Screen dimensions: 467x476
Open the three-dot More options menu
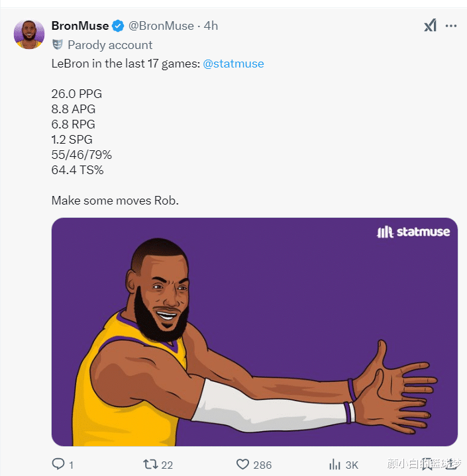tap(451, 26)
